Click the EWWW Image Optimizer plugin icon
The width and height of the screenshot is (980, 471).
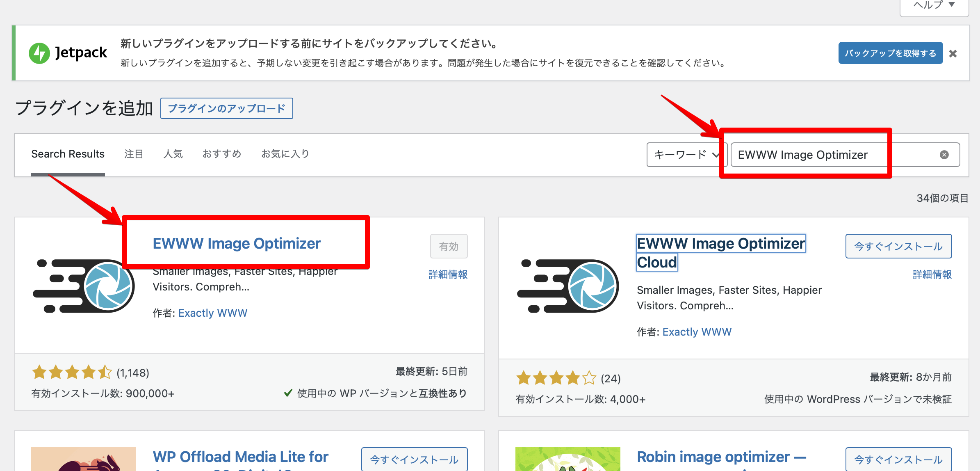tap(84, 286)
